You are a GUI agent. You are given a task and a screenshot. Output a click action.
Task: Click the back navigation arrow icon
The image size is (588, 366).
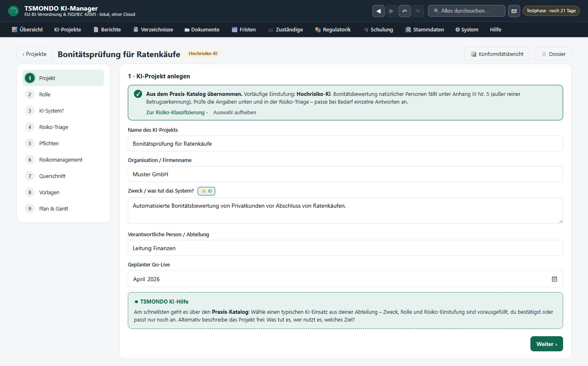(x=379, y=11)
